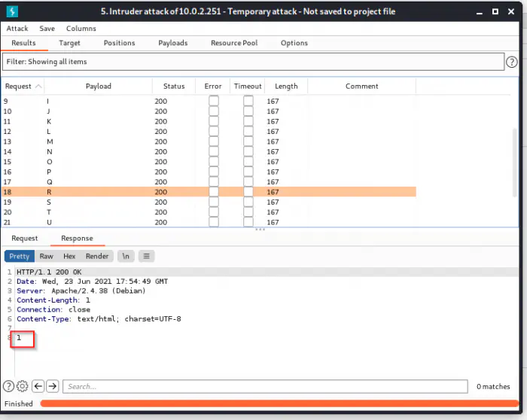Open search settings gear icon
This screenshot has height=420, width=527.
pyautogui.click(x=23, y=386)
